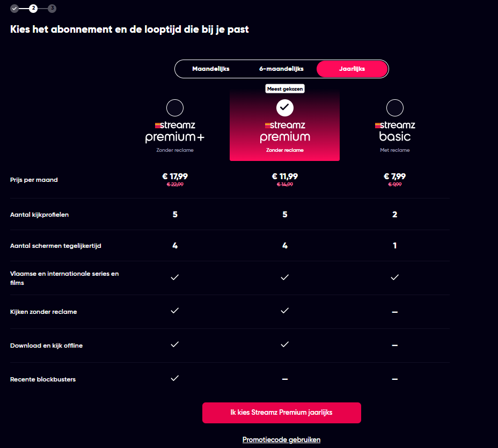The width and height of the screenshot is (498, 448).
Task: Click the Streamz Premium+ logo
Action: pos(174,132)
